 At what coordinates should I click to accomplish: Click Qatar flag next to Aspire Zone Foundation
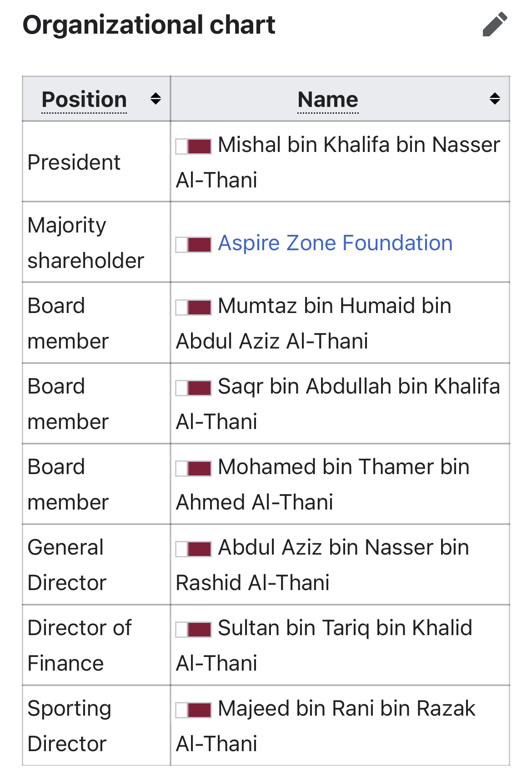tap(194, 245)
